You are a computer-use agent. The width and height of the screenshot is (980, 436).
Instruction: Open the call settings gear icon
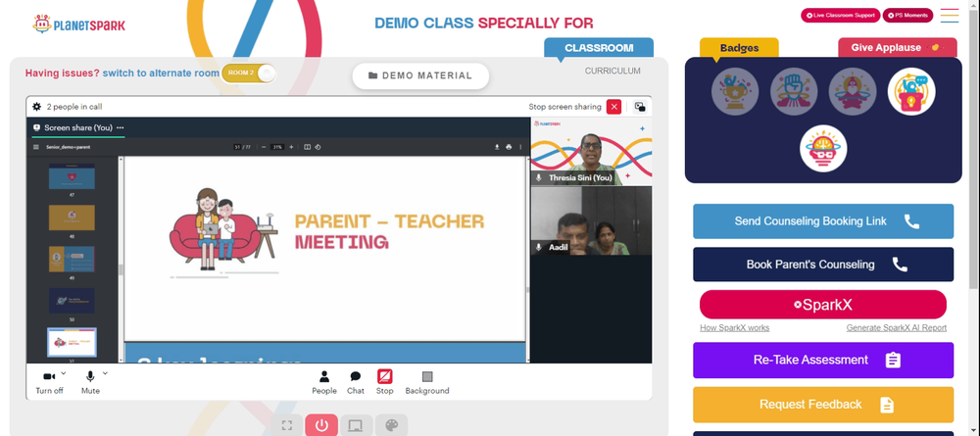[37, 107]
